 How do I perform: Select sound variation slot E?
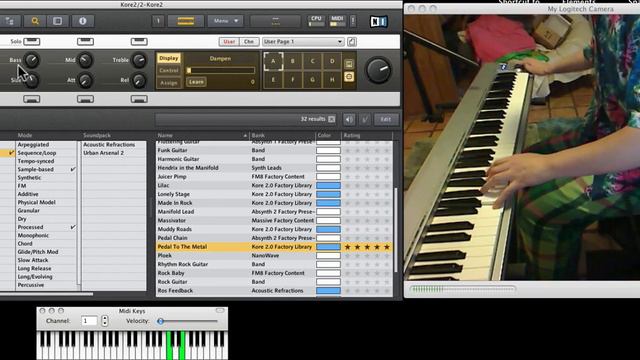tap(273, 80)
